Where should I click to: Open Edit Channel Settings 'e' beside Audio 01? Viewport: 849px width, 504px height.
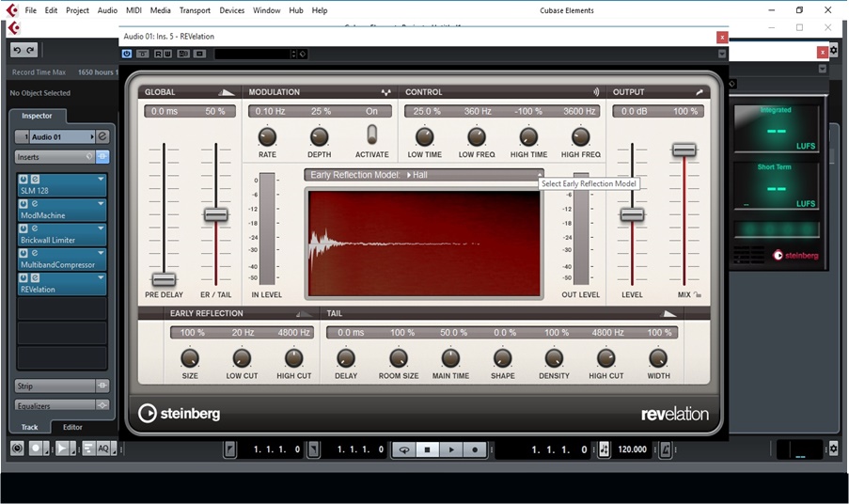(x=102, y=136)
